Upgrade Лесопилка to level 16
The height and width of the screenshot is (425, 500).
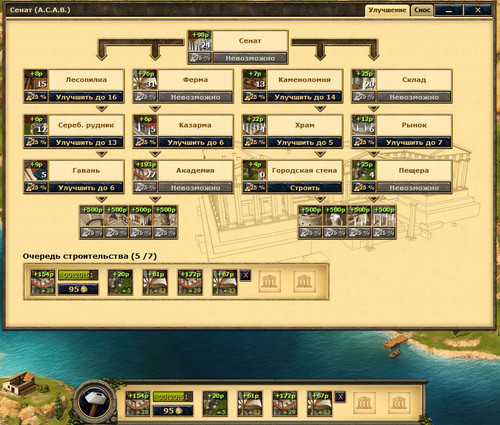pos(86,97)
